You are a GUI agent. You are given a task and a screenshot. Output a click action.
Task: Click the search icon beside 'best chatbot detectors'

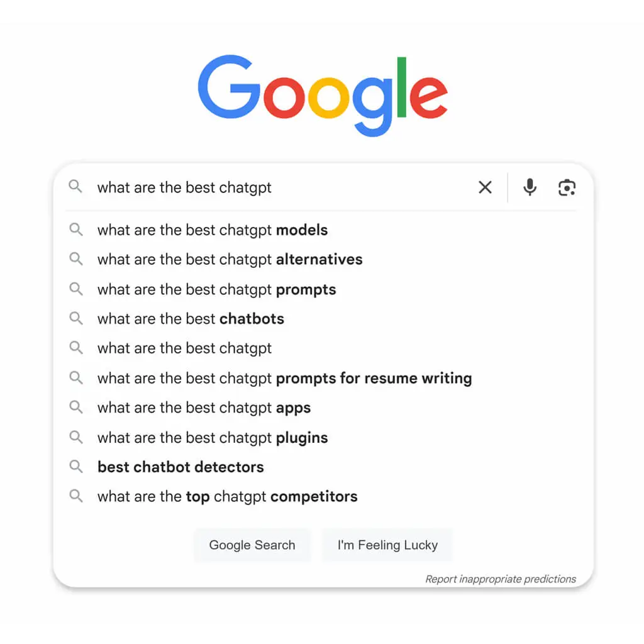point(76,467)
